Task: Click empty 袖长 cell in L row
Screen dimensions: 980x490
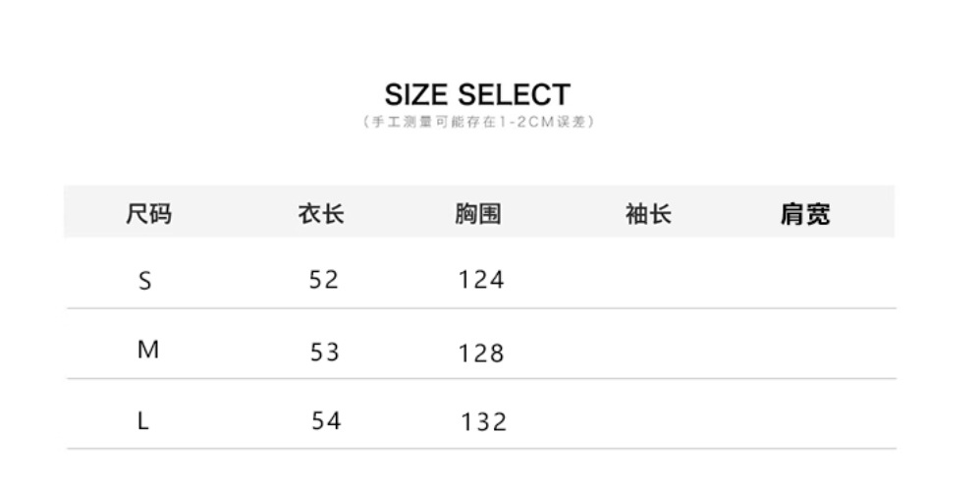Action: pos(649,421)
